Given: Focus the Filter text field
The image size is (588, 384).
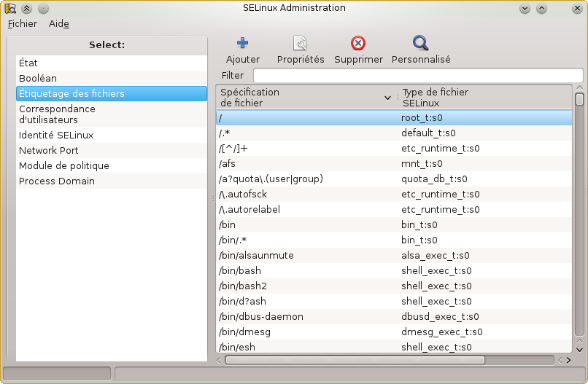Looking at the screenshot, I should point(418,75).
